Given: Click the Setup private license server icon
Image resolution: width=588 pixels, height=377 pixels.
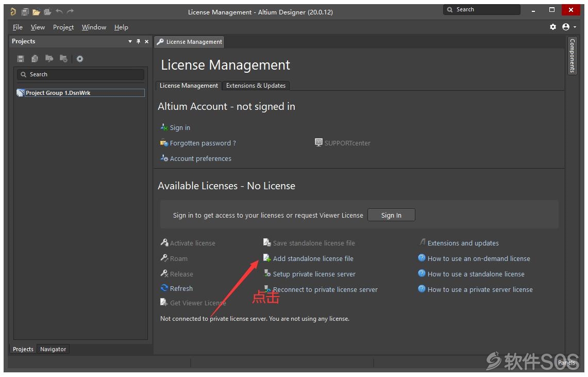Looking at the screenshot, I should point(267,273).
